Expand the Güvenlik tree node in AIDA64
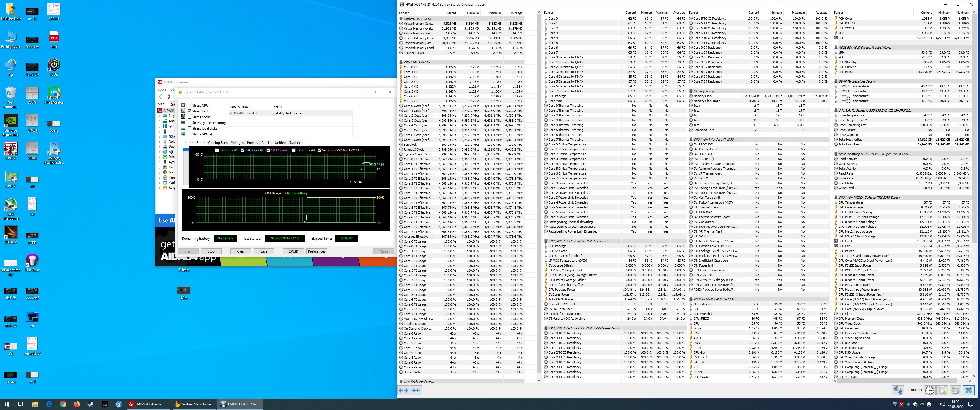This screenshot has height=410, width=980. (160, 172)
